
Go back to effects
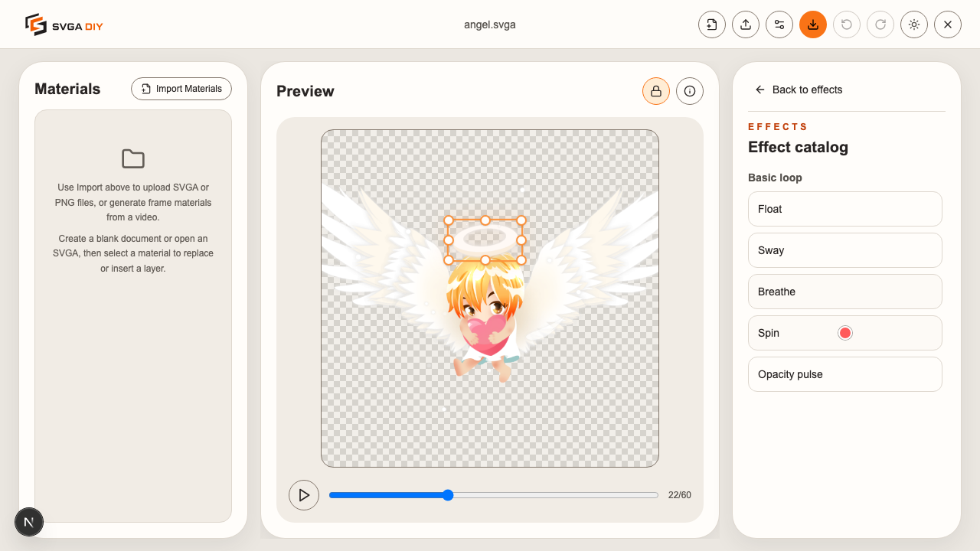[799, 90]
